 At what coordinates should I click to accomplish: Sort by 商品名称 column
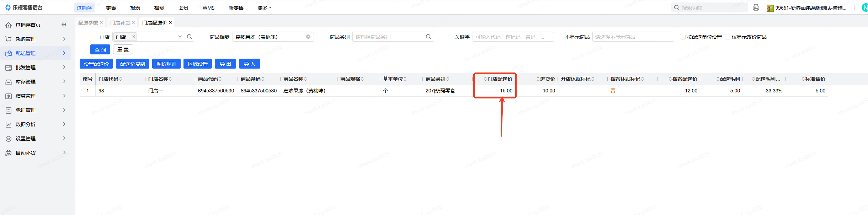coord(305,79)
